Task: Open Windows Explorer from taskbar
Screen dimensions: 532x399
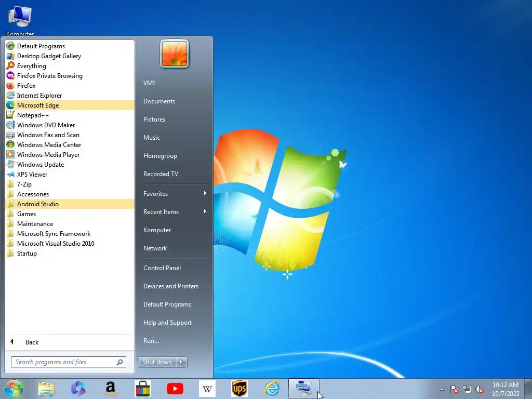Action: (x=46, y=389)
